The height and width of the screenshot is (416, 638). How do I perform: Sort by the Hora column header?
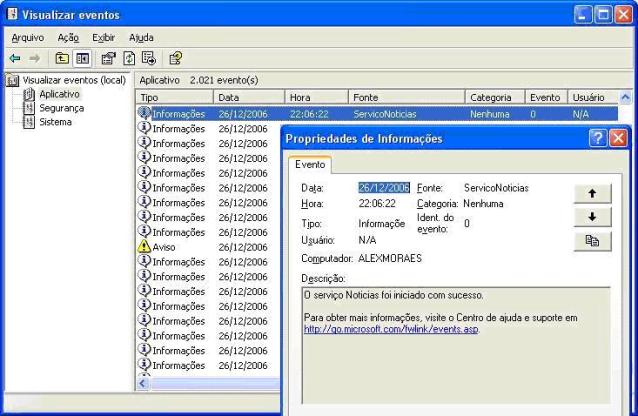coord(317,98)
